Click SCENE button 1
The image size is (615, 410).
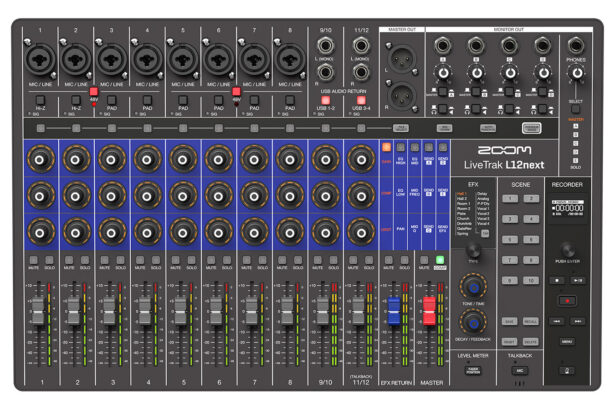pyautogui.click(x=510, y=199)
